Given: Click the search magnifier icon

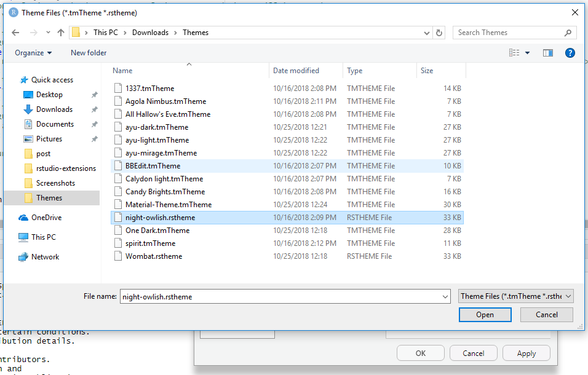Looking at the screenshot, I should (568, 33).
